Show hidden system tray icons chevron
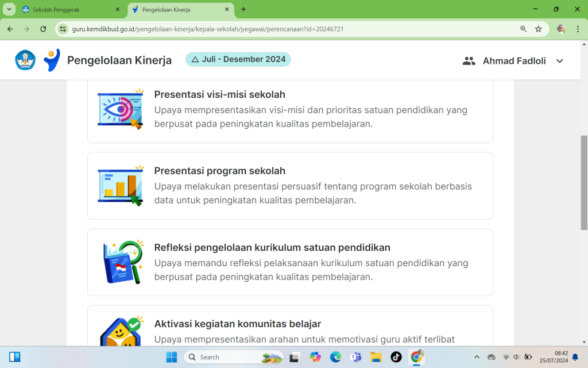 click(x=477, y=357)
